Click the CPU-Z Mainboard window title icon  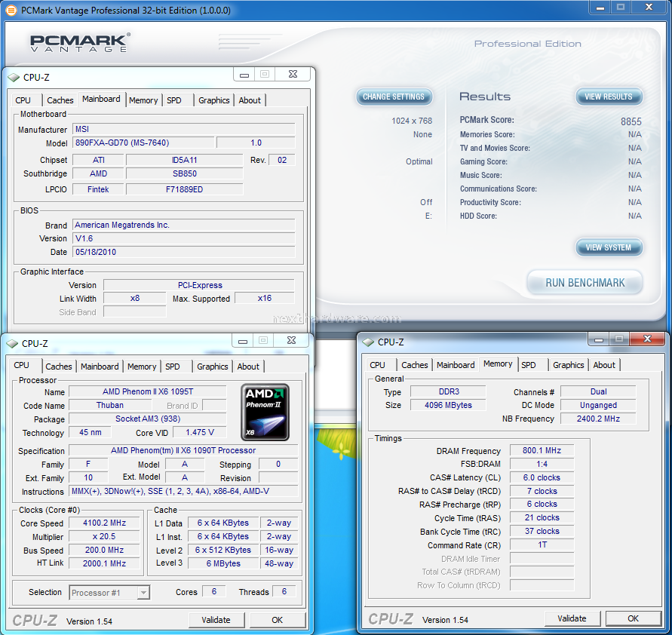click(x=14, y=77)
